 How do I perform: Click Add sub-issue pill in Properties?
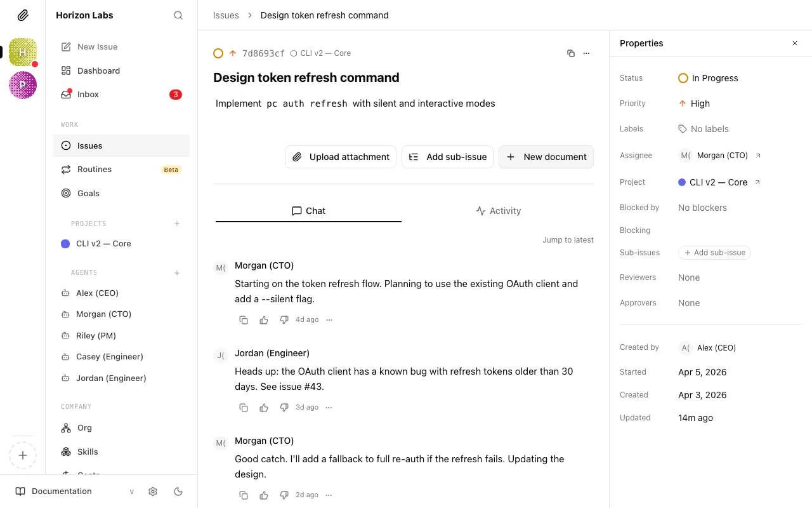coord(714,253)
